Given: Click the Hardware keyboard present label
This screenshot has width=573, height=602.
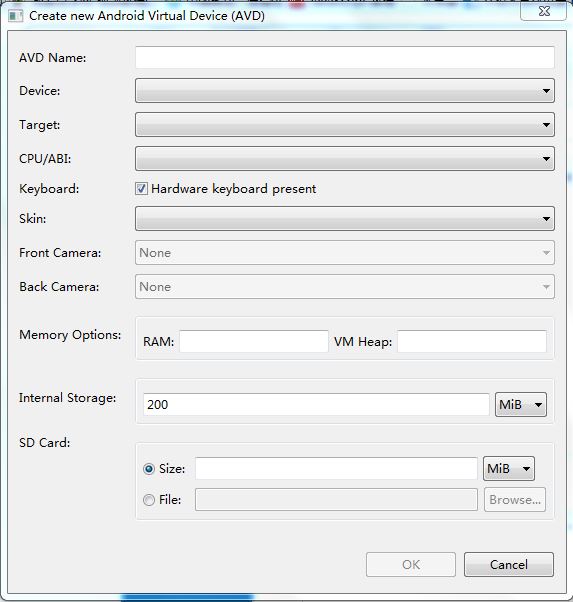Looking at the screenshot, I should pos(234,189).
